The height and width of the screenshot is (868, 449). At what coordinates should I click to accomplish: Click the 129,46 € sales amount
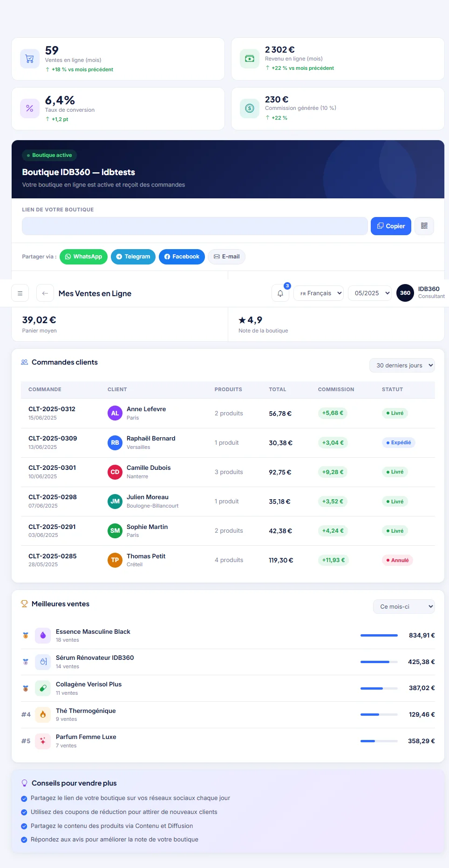click(x=422, y=714)
